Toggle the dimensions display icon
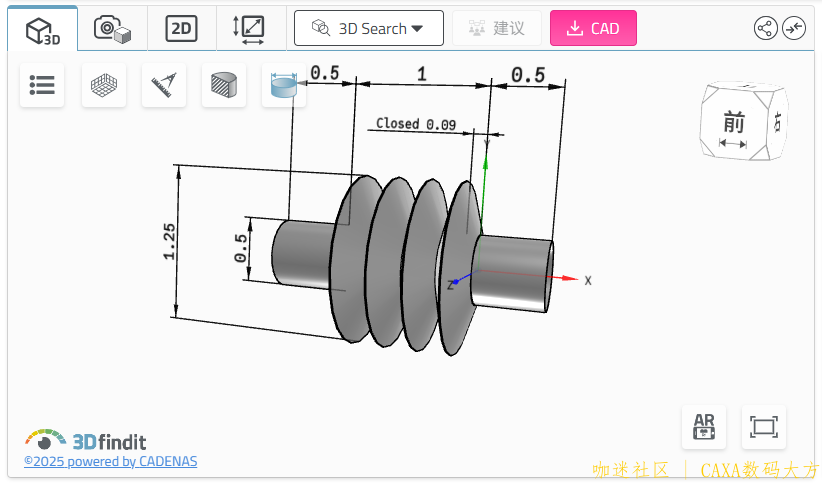The width and height of the screenshot is (822, 485). (x=284, y=85)
